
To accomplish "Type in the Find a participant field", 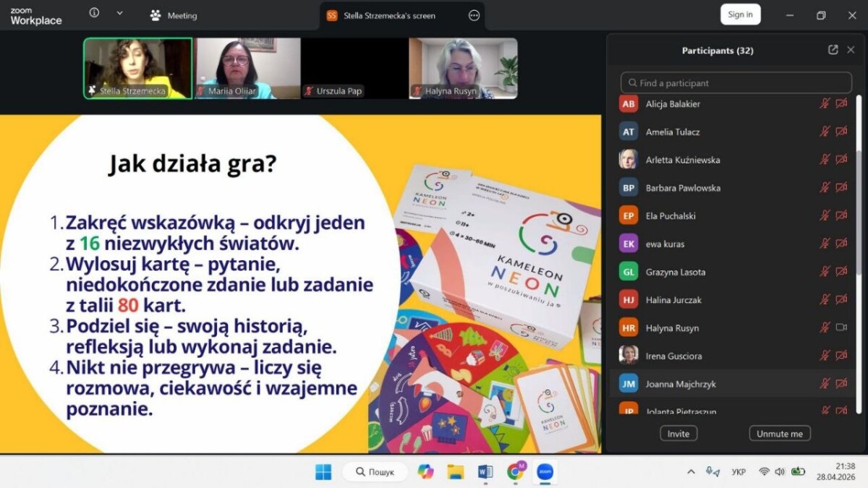I will tap(736, 83).
